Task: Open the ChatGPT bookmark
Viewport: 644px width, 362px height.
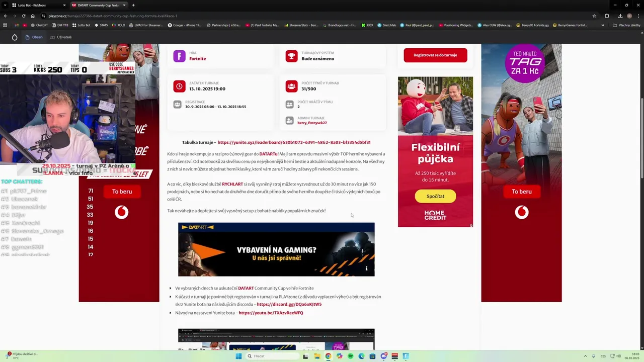Action: [39, 25]
